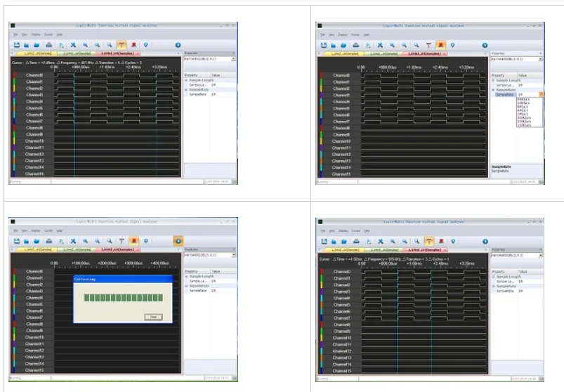This screenshot has height=392, width=564.
Task: Click the location pin icon in the Cycles = 1 window
Action: (x=453, y=242)
